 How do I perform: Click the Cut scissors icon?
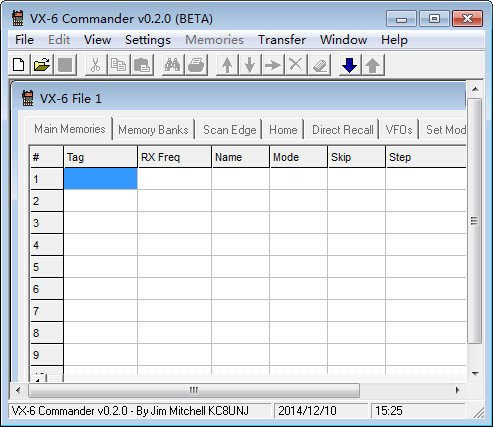coord(96,65)
